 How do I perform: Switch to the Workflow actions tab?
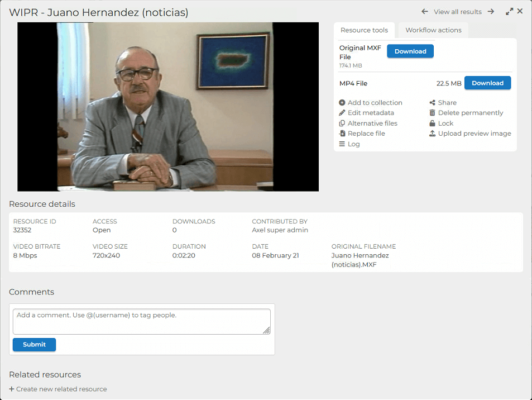[433, 30]
